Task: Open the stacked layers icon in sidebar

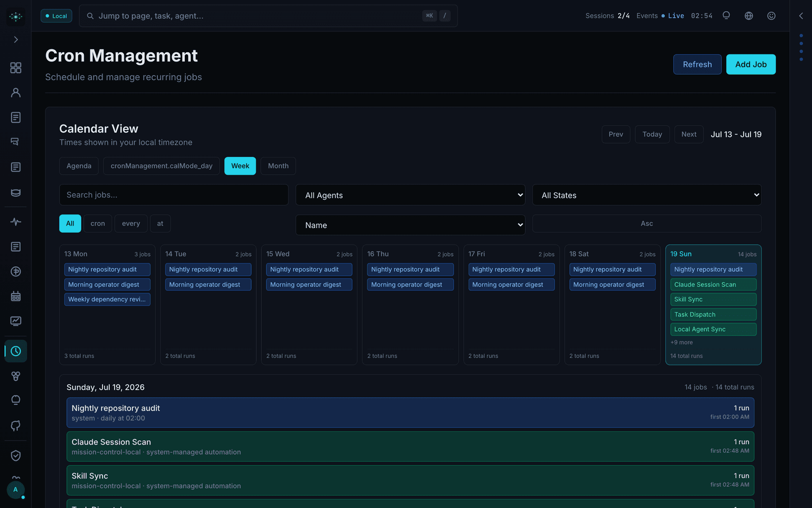Action: coord(16,193)
